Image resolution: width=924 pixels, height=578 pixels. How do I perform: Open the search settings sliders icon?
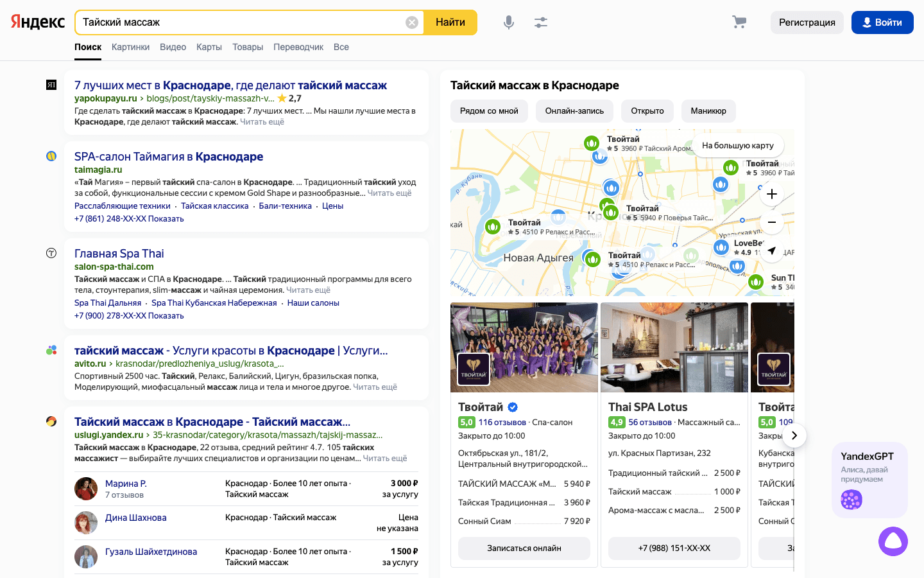coord(541,22)
